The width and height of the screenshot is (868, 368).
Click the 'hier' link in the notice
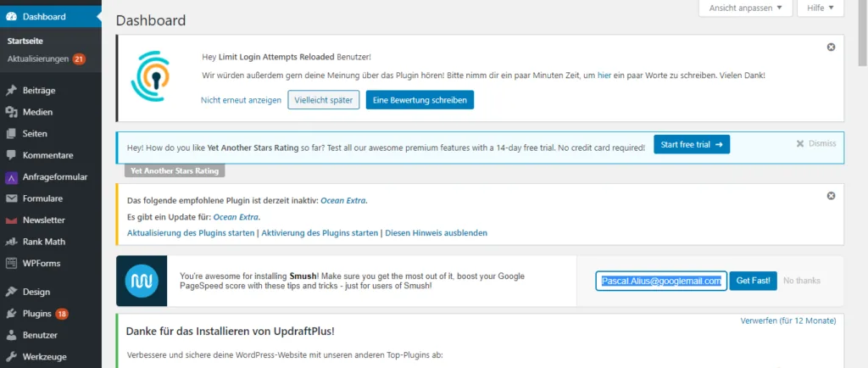pyautogui.click(x=604, y=75)
